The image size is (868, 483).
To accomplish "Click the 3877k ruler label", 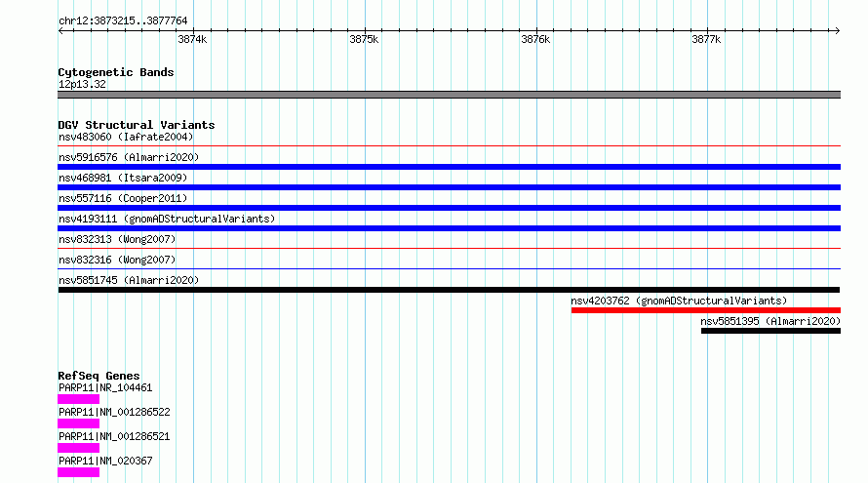I will click(x=706, y=39).
